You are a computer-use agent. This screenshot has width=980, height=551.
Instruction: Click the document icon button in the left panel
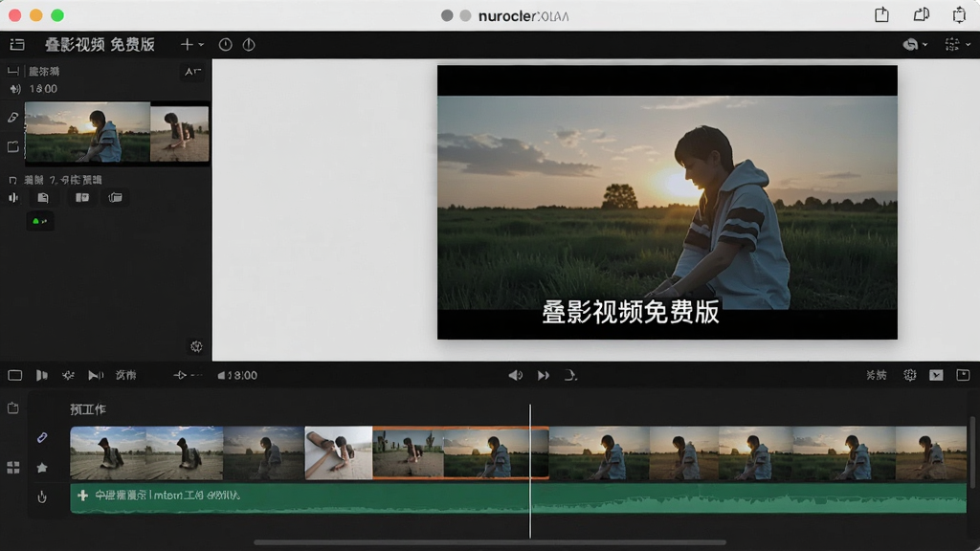click(43, 198)
